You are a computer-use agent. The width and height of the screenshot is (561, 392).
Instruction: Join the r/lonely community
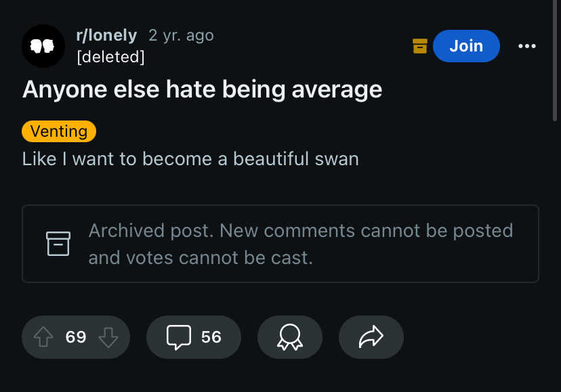pos(466,46)
